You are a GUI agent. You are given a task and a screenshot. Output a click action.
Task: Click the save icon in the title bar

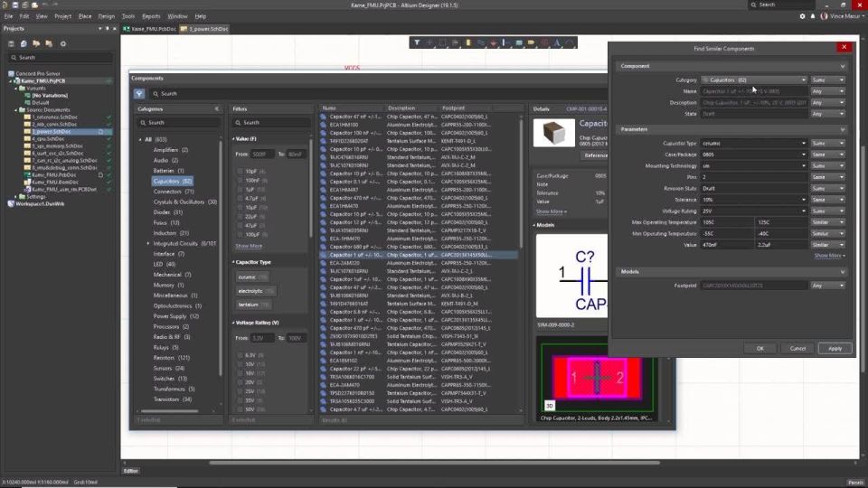point(15,5)
